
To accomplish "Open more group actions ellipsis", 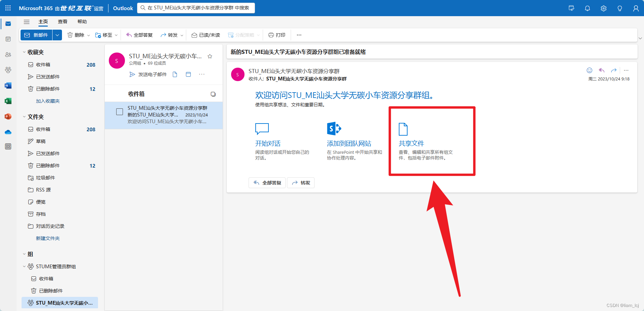I will click(202, 74).
